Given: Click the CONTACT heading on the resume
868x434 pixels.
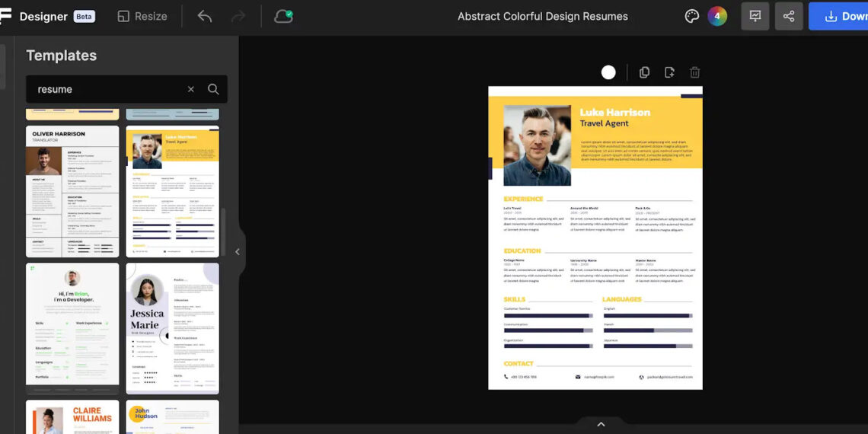Looking at the screenshot, I should click(x=519, y=364).
